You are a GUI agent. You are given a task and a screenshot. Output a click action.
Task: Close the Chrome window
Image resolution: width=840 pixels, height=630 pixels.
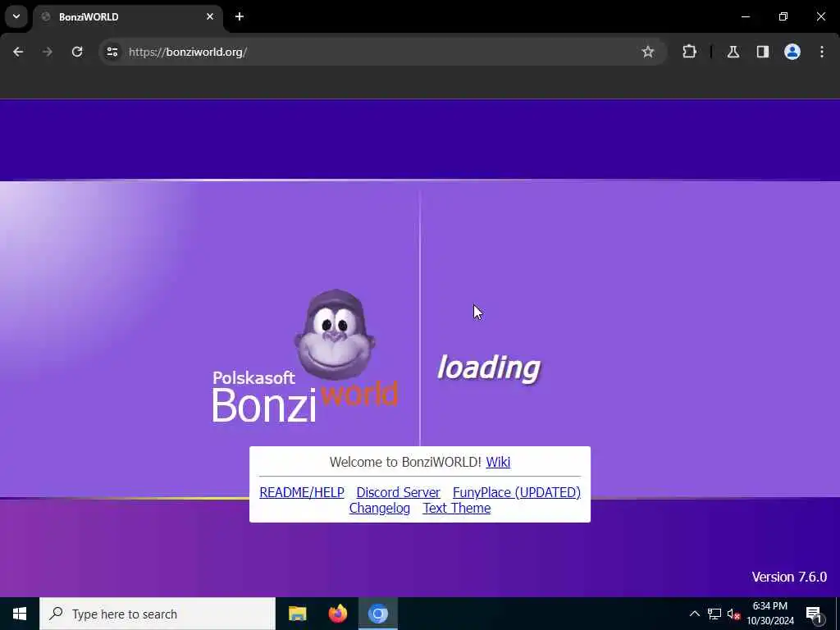tap(820, 16)
